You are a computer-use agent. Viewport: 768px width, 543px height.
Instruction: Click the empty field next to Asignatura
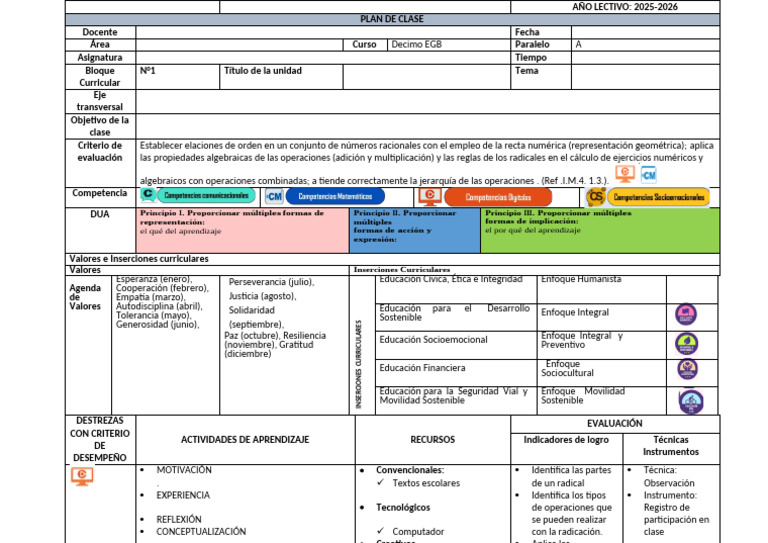(x=323, y=58)
